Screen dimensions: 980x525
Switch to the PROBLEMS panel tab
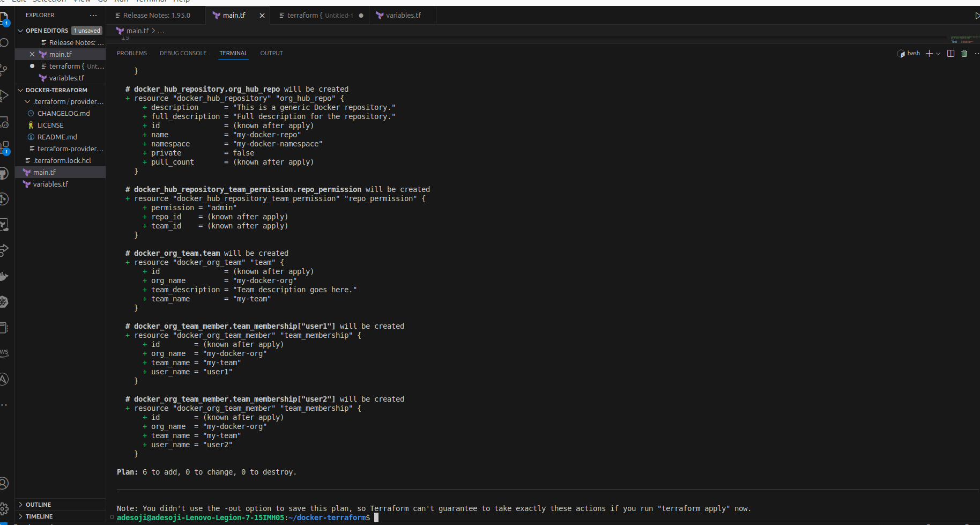(x=132, y=53)
